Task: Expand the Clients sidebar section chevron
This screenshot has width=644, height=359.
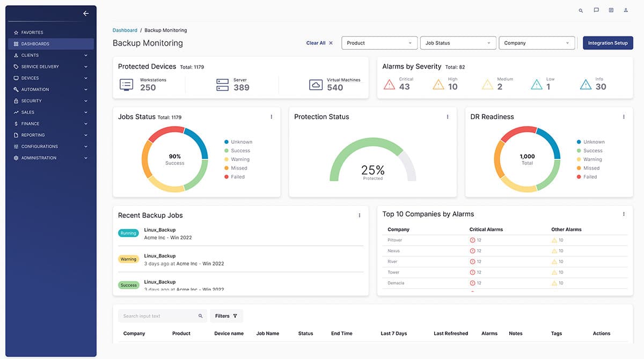Action: click(x=86, y=55)
